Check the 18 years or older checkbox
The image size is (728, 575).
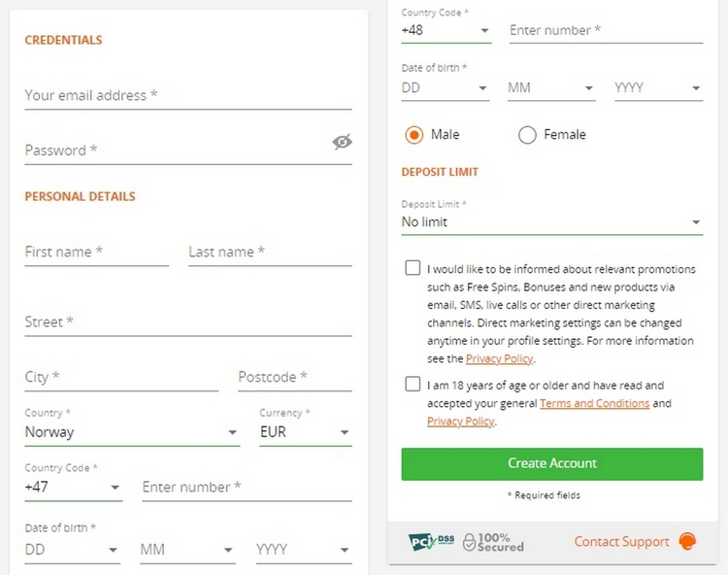coord(413,385)
